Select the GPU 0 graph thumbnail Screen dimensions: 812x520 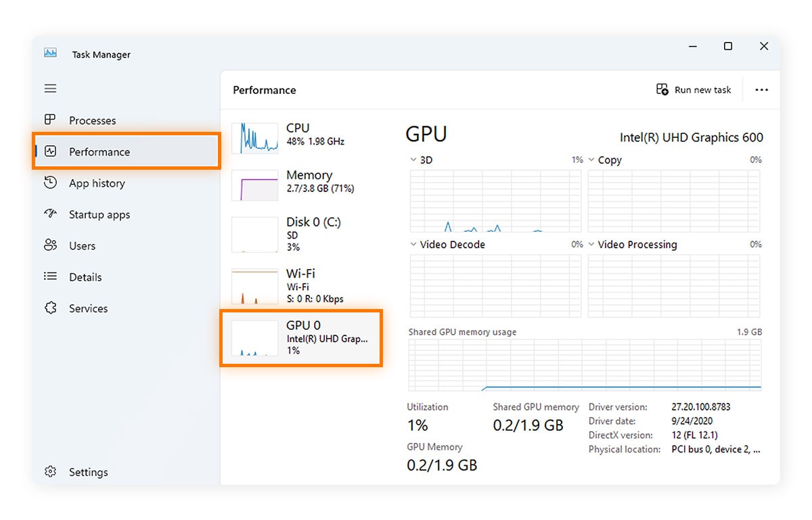[x=254, y=338]
